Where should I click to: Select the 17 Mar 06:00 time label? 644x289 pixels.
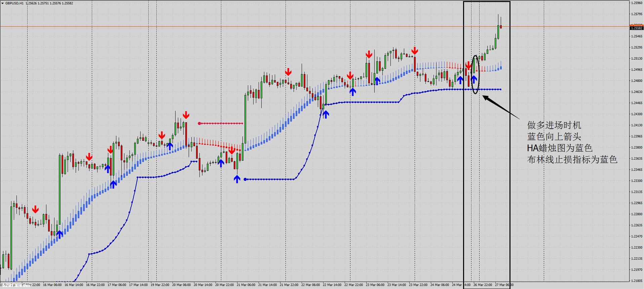(117, 285)
